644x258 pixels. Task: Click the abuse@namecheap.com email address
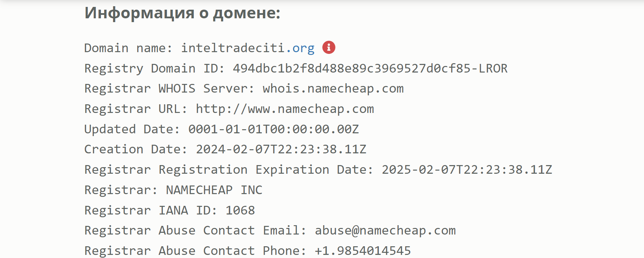pyautogui.click(x=385, y=230)
